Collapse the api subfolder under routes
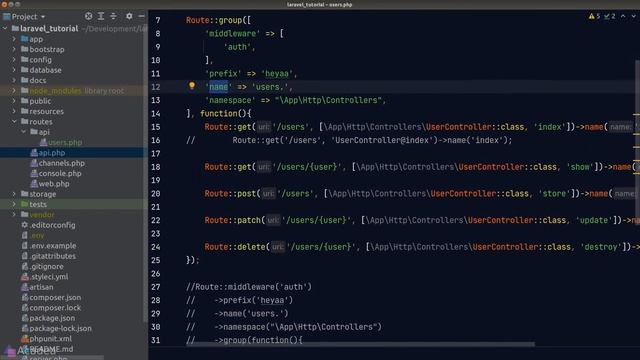Viewport: 640px width, 360px height. click(x=23, y=132)
